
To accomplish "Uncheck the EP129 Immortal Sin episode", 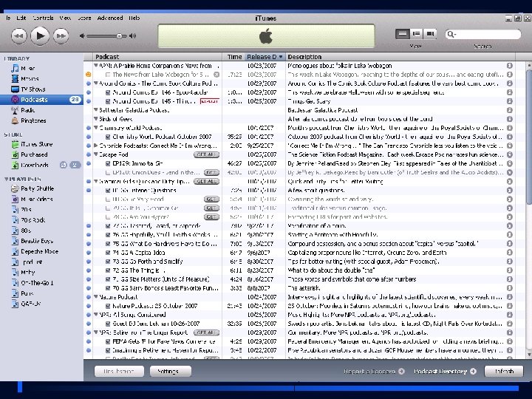I will pos(108,163).
